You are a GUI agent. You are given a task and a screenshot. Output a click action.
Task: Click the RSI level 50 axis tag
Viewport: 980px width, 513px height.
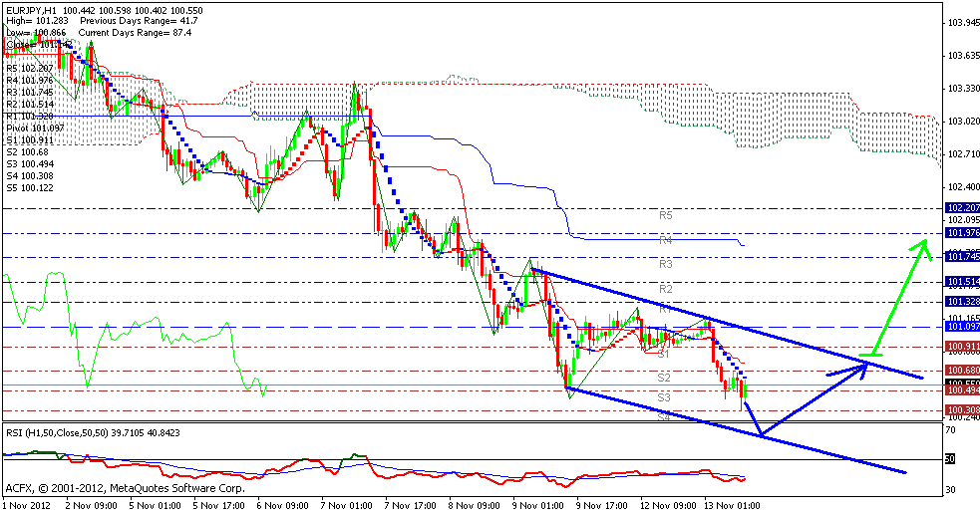pyautogui.click(x=951, y=458)
